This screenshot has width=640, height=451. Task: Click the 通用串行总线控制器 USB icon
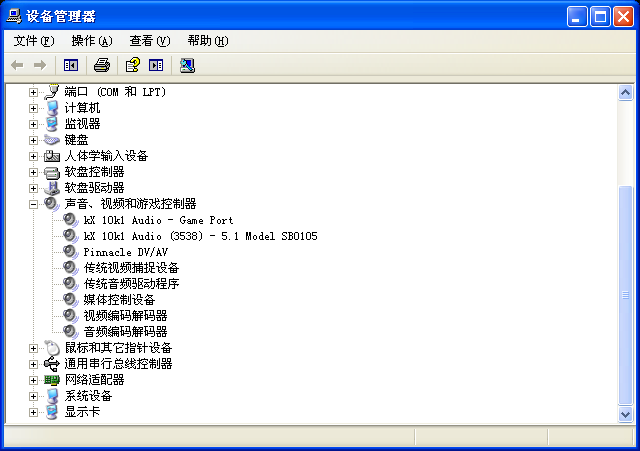(x=52, y=364)
